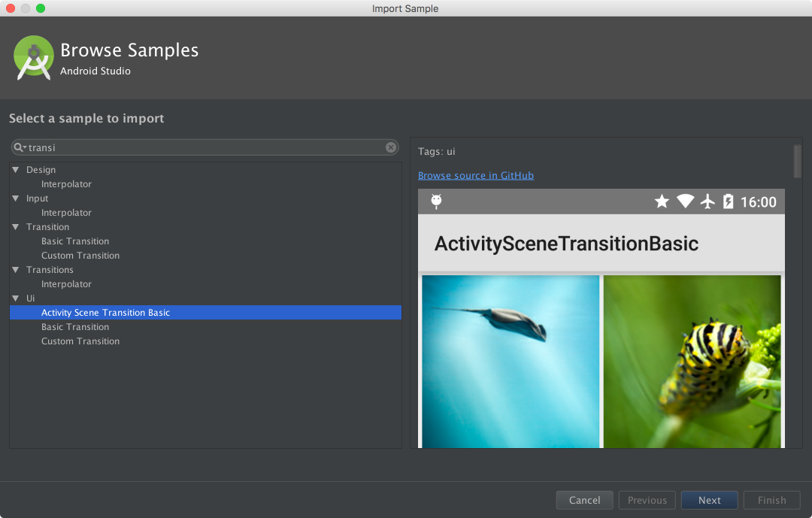Collapse the Input category
Image resolution: width=812 pixels, height=518 pixels.
16,198
